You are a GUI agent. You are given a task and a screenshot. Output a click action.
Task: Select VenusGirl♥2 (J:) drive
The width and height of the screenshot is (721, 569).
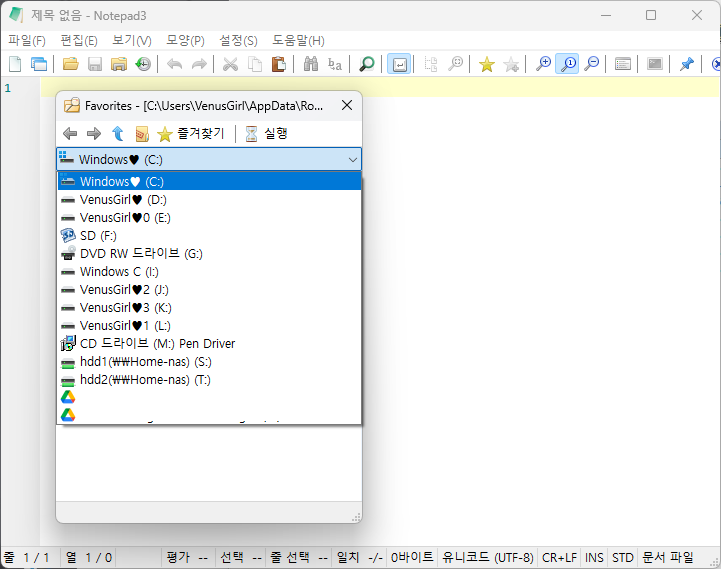coord(209,289)
